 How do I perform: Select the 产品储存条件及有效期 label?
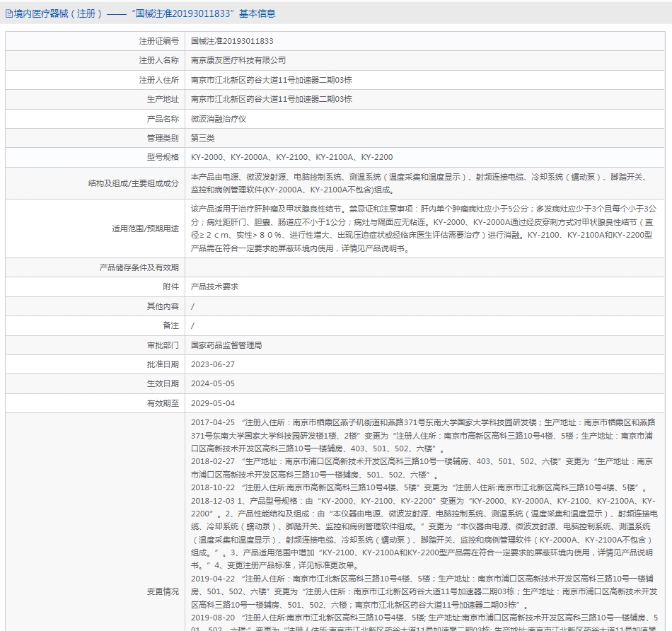tap(139, 267)
